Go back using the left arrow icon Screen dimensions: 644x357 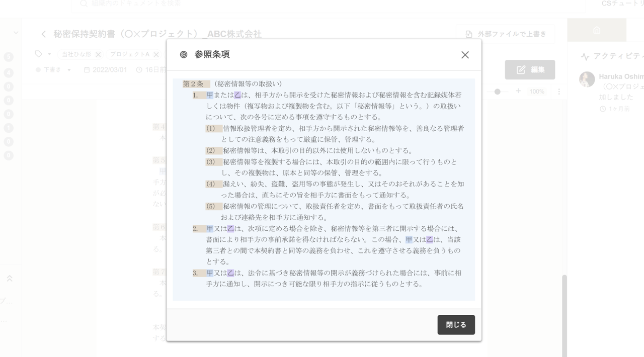pos(44,34)
